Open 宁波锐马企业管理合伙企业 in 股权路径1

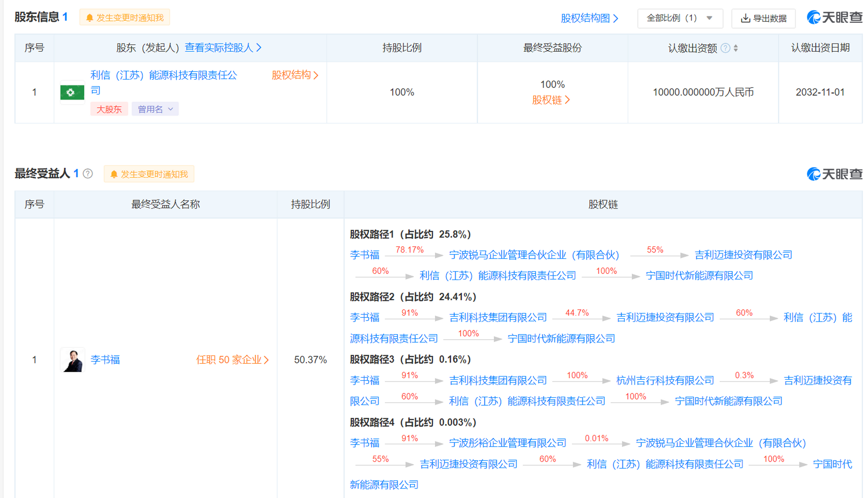[534, 255]
